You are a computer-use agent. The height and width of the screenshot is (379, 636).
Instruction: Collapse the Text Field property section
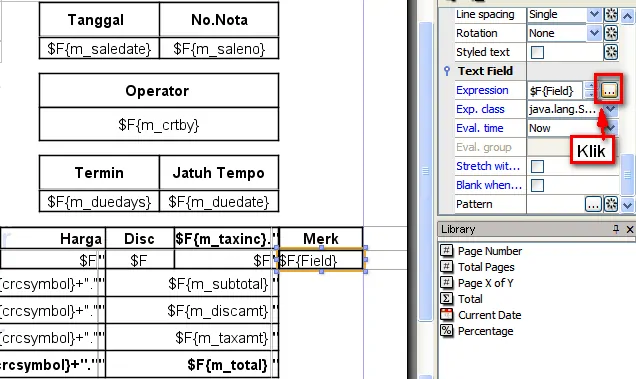[x=447, y=71]
